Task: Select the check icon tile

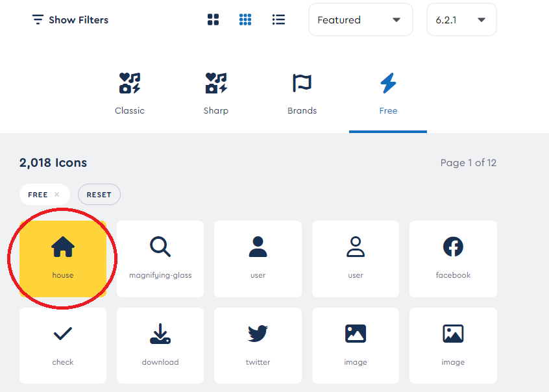Action: pos(63,345)
